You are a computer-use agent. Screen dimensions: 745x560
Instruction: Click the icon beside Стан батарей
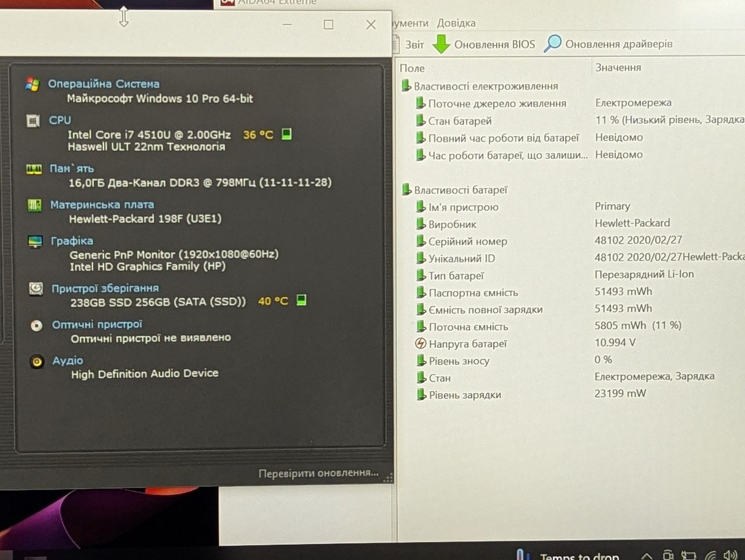421,120
